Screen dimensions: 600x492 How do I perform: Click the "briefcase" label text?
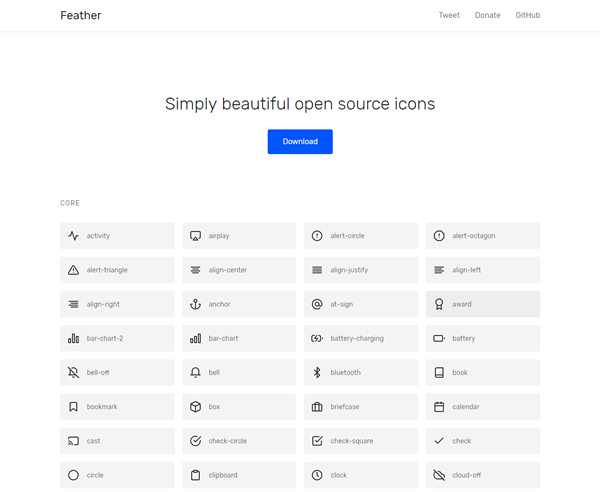345,407
